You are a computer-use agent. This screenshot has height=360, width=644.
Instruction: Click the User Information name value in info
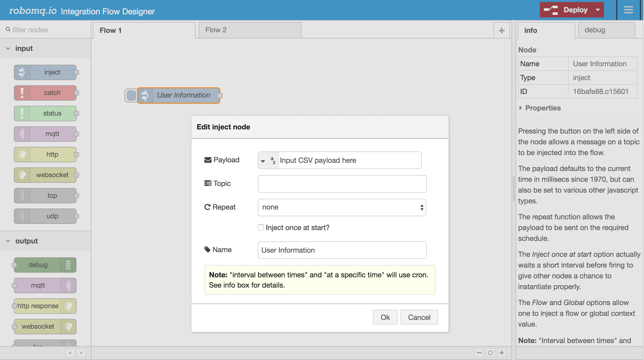600,64
